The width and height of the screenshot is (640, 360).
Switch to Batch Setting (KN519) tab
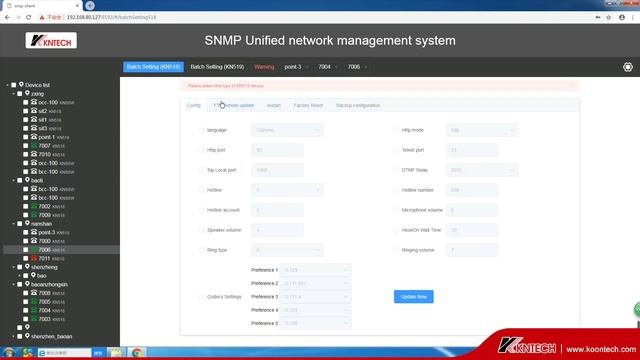[217, 67]
